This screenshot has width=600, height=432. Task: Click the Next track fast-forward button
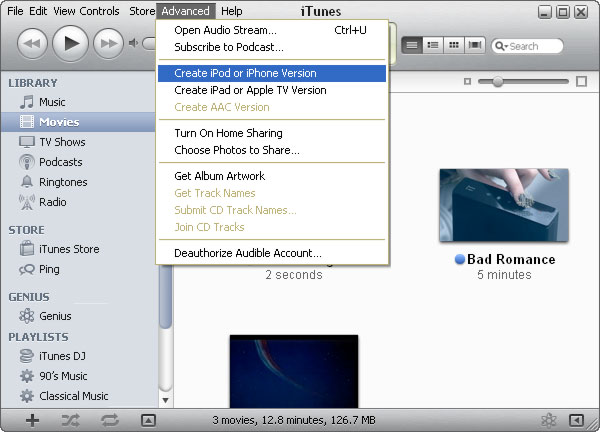[x=109, y=44]
